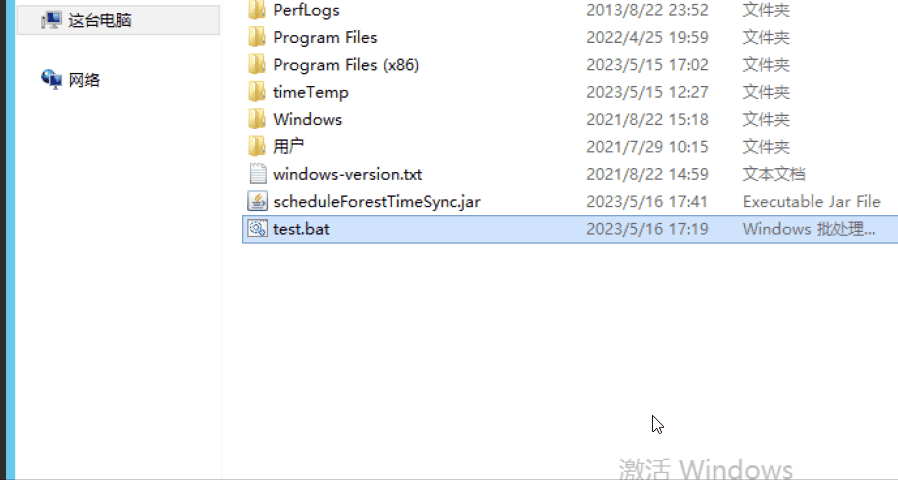The image size is (898, 480).
Task: Open 这台电脑 in the navigation pane
Action: point(118,20)
